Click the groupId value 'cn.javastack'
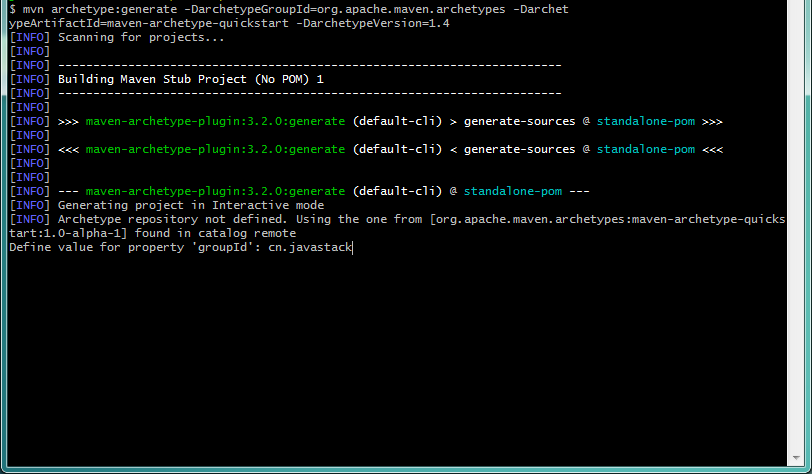This screenshot has height=474, width=812. tap(310, 247)
